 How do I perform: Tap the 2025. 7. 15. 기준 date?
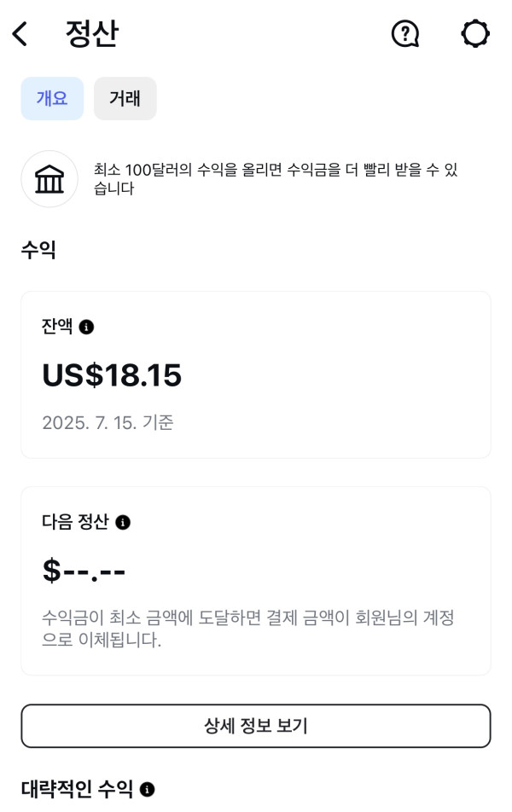tap(108, 422)
